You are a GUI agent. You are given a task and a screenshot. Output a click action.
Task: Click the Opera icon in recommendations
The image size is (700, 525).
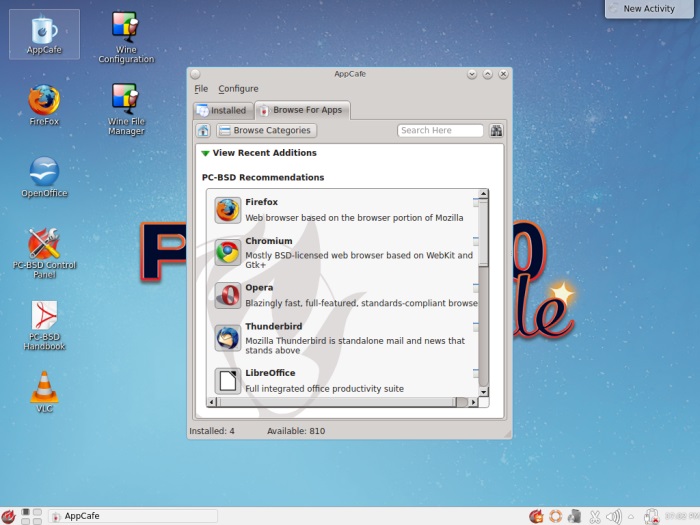(228, 295)
